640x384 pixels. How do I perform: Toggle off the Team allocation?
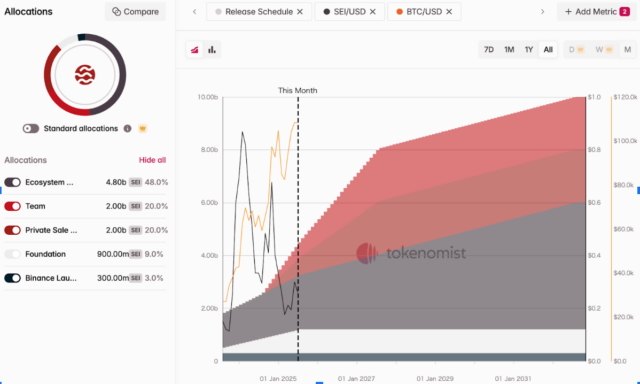point(13,206)
